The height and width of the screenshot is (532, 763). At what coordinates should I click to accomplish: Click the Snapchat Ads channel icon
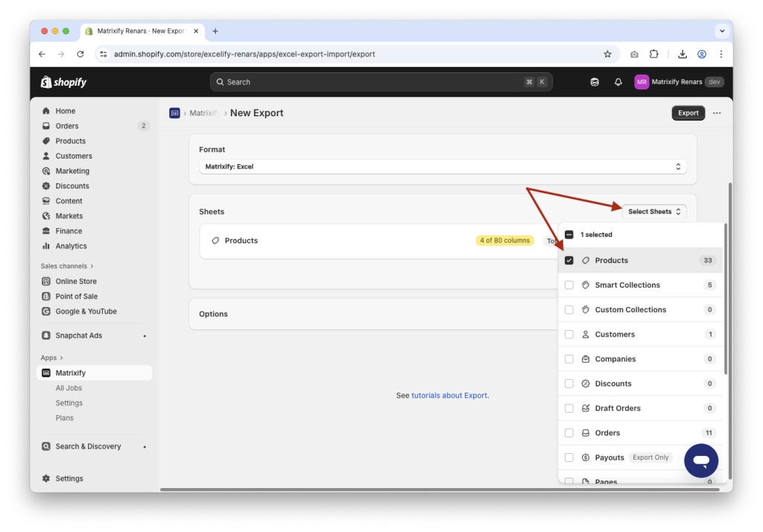(46, 335)
